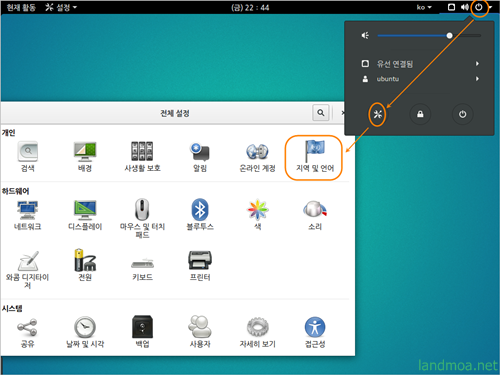500x375 pixels.
Task: Open 지역 및 언어 region and language
Action: click(x=315, y=157)
